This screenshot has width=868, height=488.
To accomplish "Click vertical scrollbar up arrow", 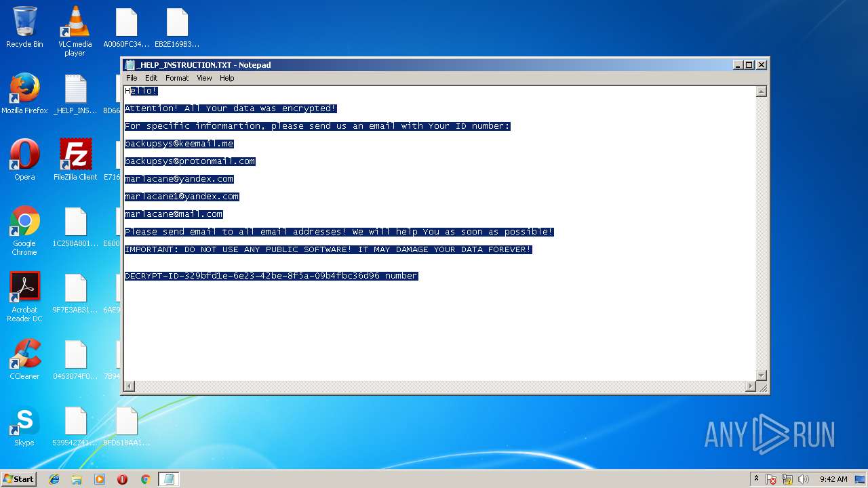I will click(x=762, y=91).
